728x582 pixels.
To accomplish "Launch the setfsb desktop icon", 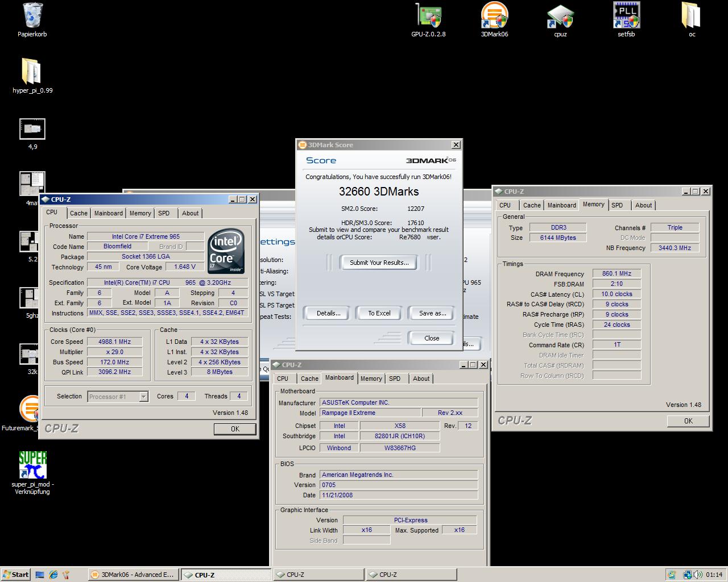I will click(x=626, y=16).
